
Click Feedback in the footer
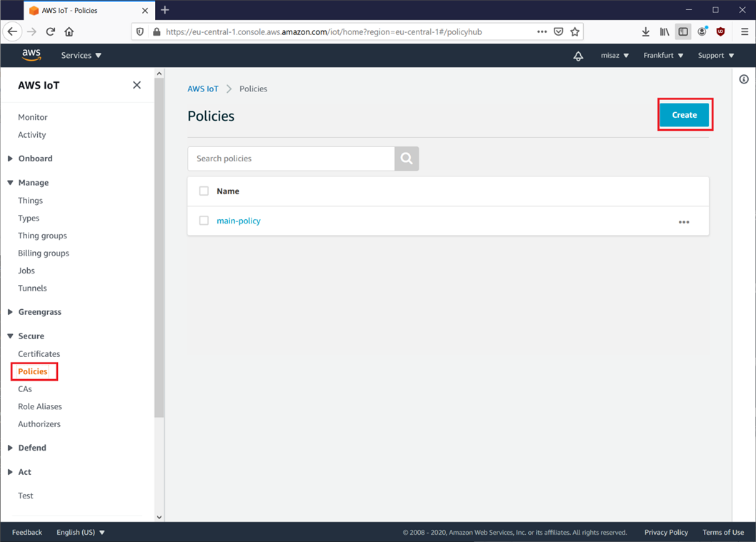[x=27, y=533]
